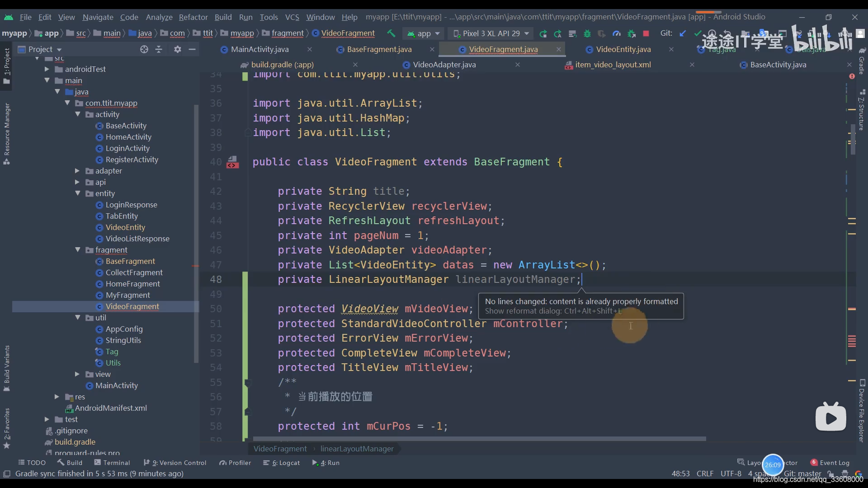Toggle the Profiler tool window
Screen dimensions: 868x488
tap(235, 463)
